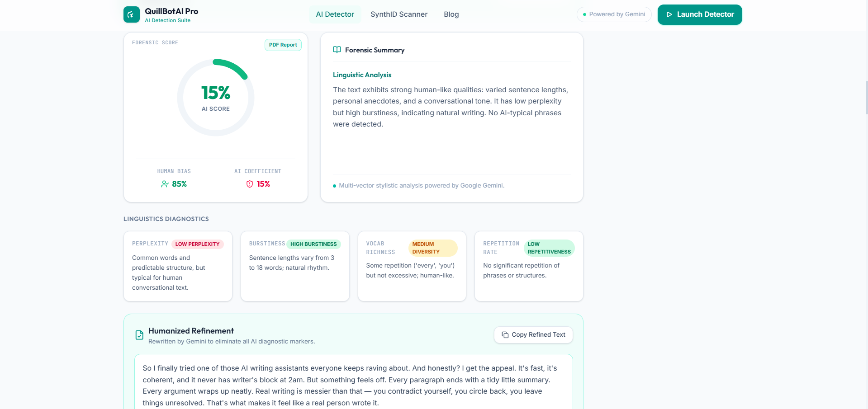
Task: Go to the Blog tab
Action: (x=451, y=14)
